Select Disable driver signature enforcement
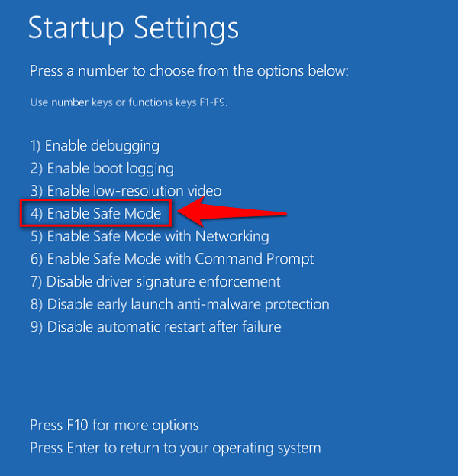The width and height of the screenshot is (458, 476). [156, 282]
